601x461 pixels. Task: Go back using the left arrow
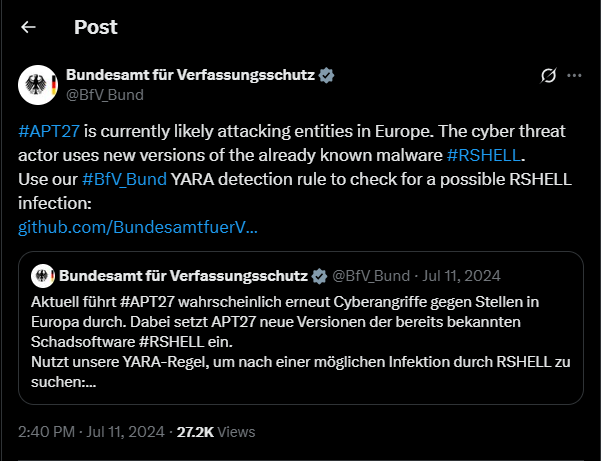[28, 27]
